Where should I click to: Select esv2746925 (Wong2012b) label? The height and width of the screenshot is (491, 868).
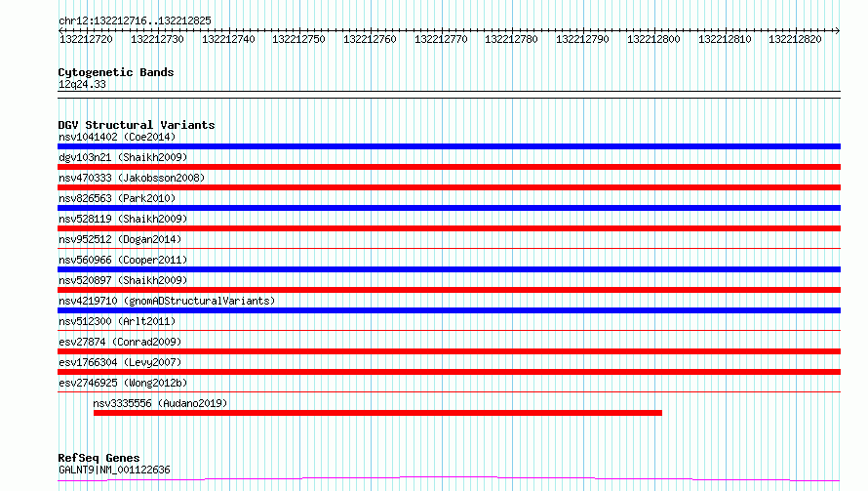123,383
